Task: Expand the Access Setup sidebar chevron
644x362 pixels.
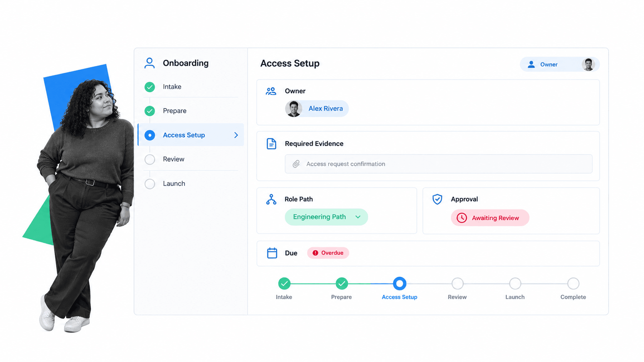Action: click(x=236, y=135)
